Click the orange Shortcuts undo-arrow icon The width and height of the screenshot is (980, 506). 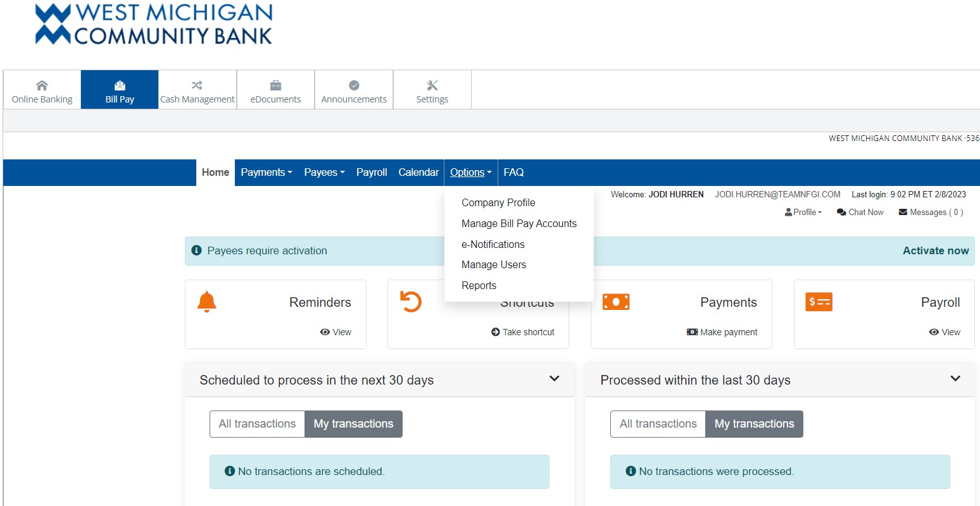(x=410, y=301)
